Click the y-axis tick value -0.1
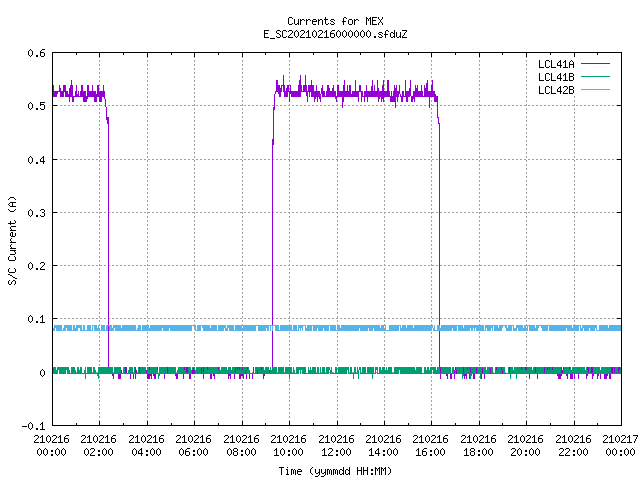Screen dimensions: 640x480 pyautogui.click(x=33, y=426)
